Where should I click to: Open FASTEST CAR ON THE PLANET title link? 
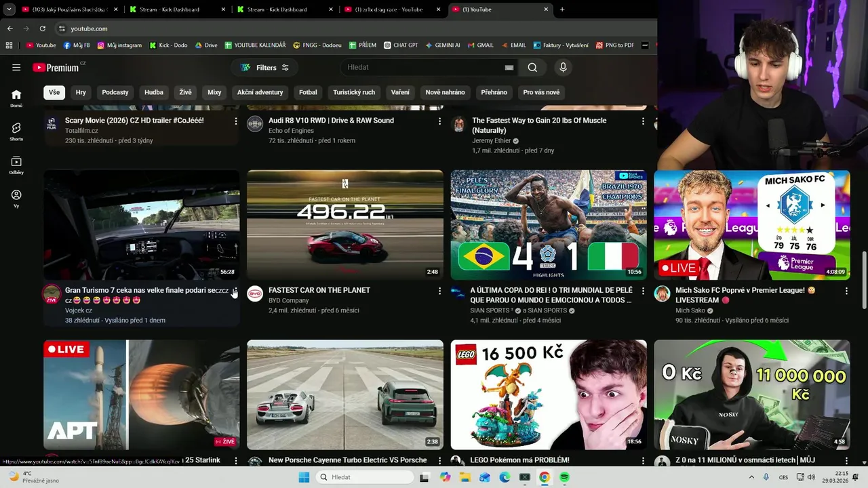click(x=319, y=290)
